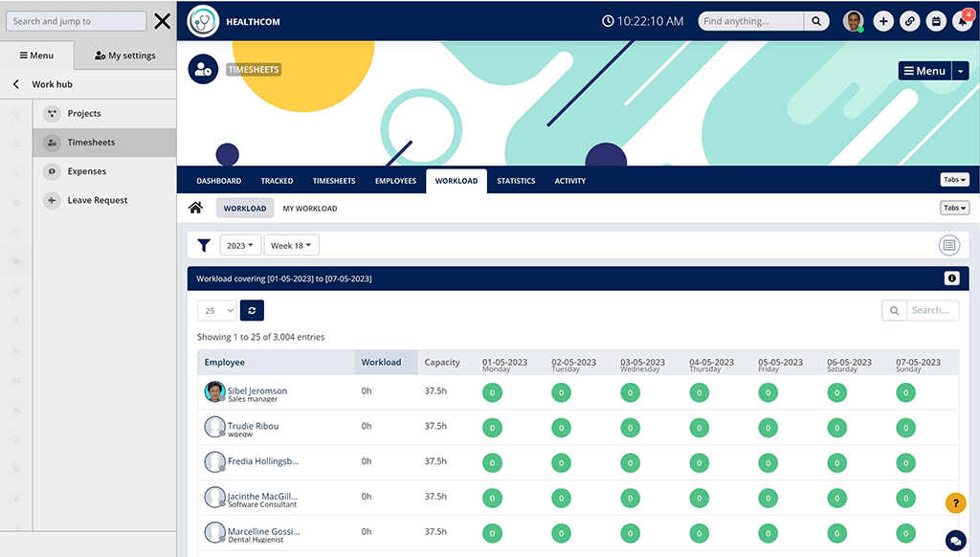The image size is (980, 557).
Task: Open notifications bell icon
Action: point(963,21)
